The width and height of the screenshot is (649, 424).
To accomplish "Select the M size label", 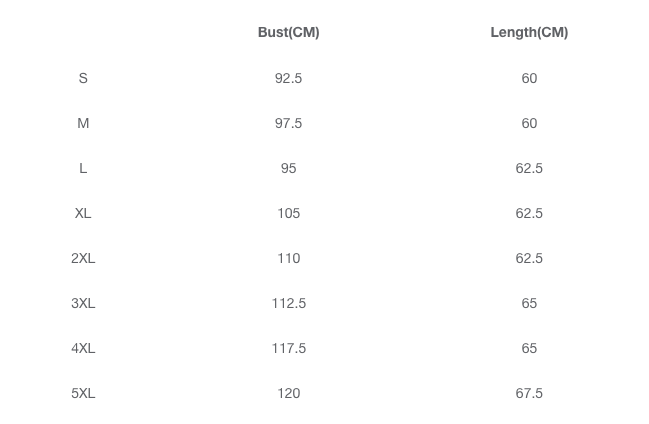I will click(83, 123).
